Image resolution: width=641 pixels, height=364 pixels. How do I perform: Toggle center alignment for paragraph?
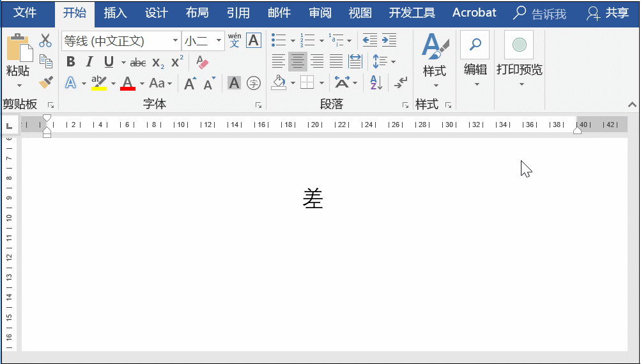[297, 62]
